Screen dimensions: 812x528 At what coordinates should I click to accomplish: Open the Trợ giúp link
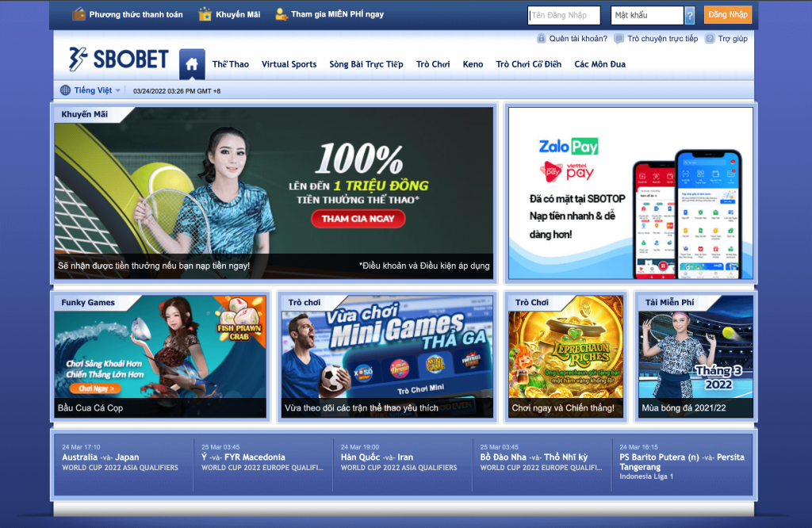(733, 38)
